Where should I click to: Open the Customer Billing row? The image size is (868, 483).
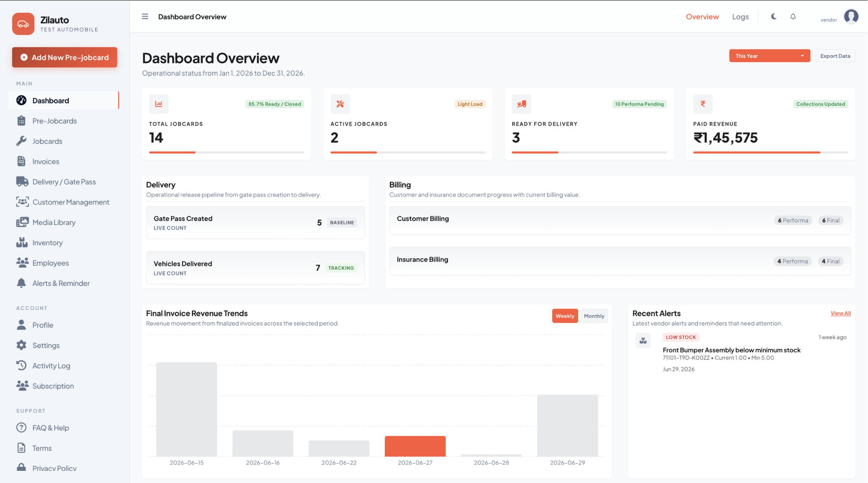[620, 220]
